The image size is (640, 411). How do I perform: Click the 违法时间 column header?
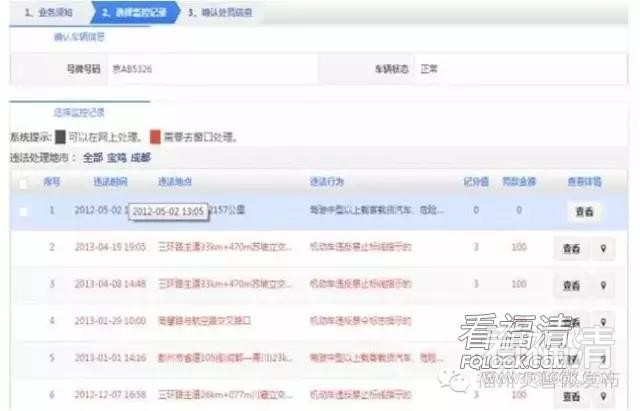[x=111, y=182]
